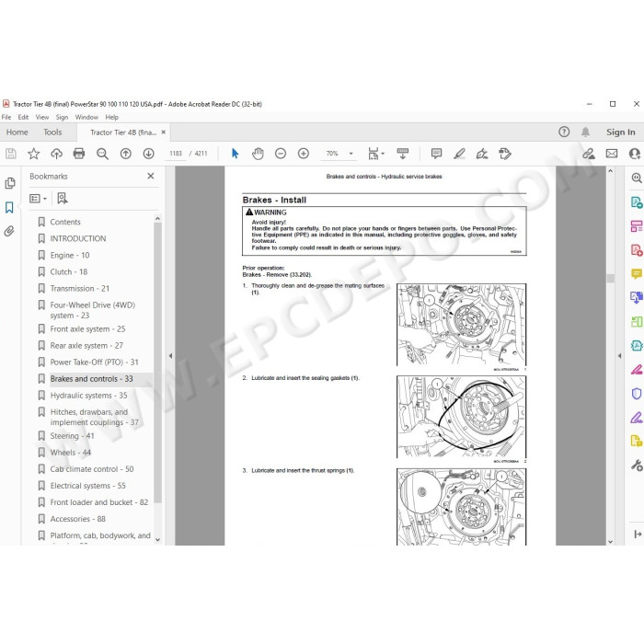Collapse the left navigation pane
The height and width of the screenshot is (644, 644).
tap(170, 356)
